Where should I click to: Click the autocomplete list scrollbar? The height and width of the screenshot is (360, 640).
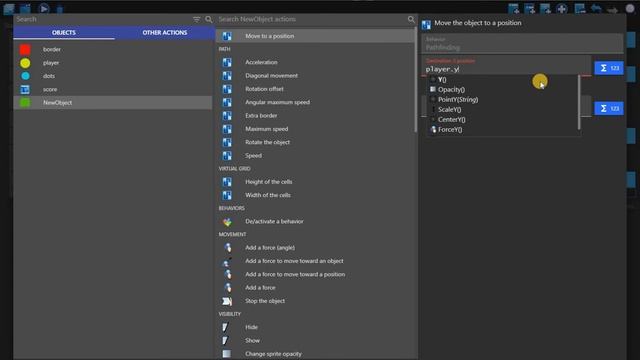point(579,102)
